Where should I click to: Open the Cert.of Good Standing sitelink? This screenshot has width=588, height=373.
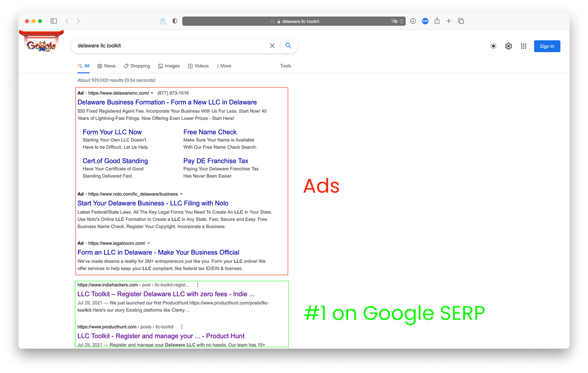tap(115, 161)
